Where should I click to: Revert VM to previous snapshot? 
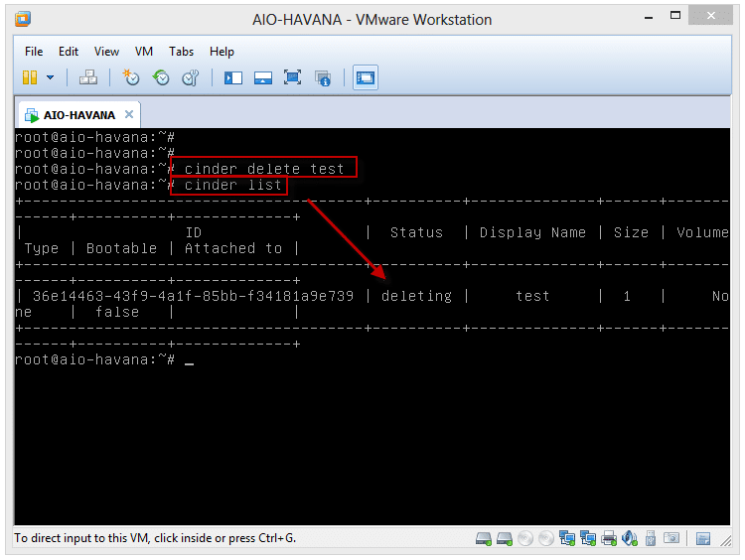pos(161,77)
